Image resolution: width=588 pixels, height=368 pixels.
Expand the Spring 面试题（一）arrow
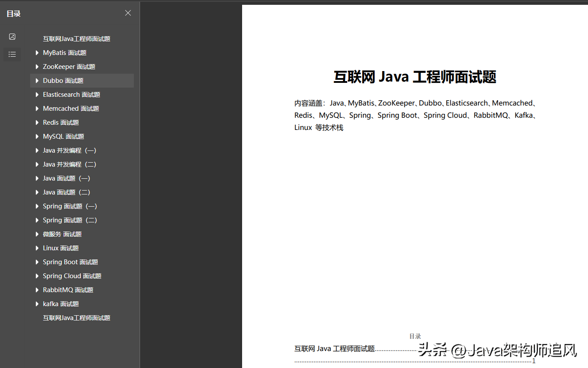(x=37, y=206)
